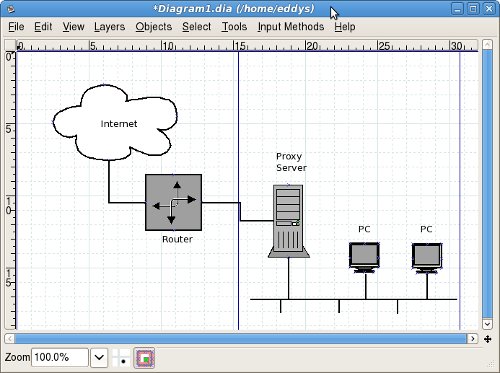Click the line from Internet cloud to Router
This screenshot has height=373, width=500.
coord(109,182)
